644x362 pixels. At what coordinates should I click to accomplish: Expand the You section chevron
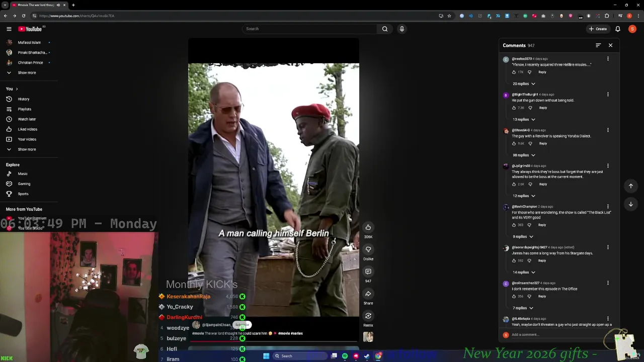point(17,89)
